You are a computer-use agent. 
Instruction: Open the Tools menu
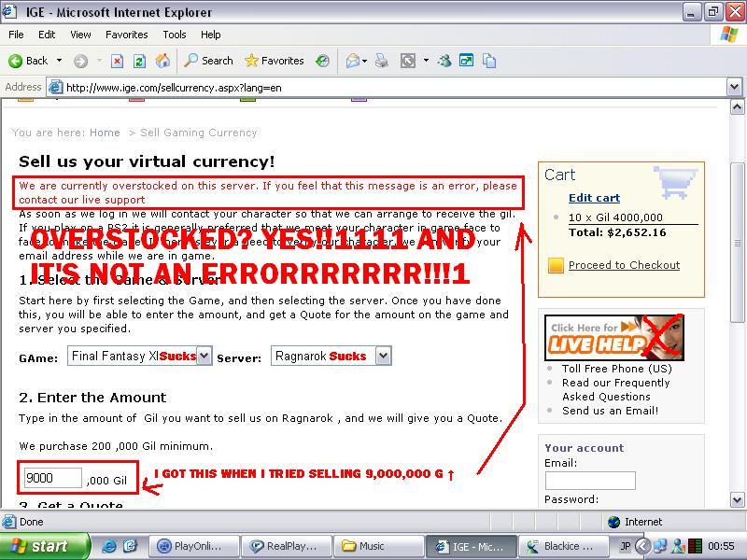tap(175, 35)
